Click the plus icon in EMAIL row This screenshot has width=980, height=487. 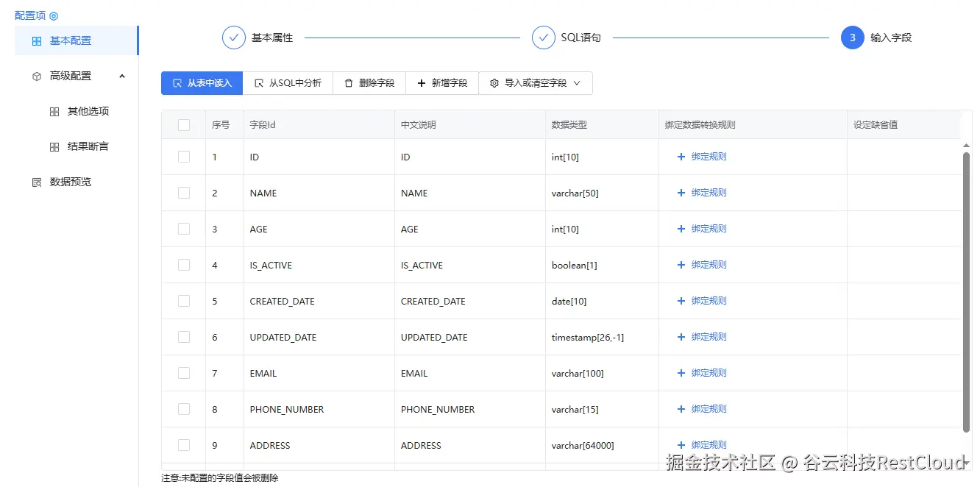click(681, 373)
